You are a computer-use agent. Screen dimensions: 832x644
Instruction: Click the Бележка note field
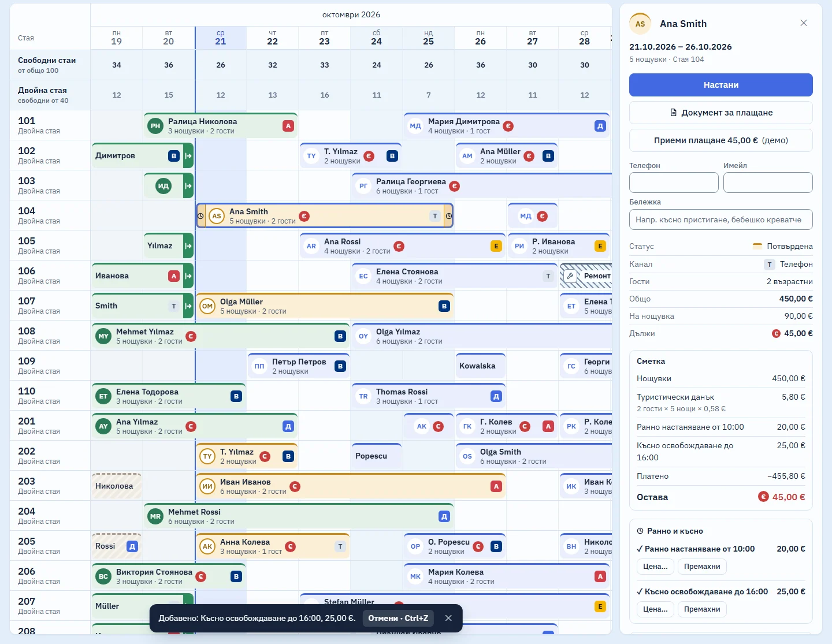tap(721, 219)
